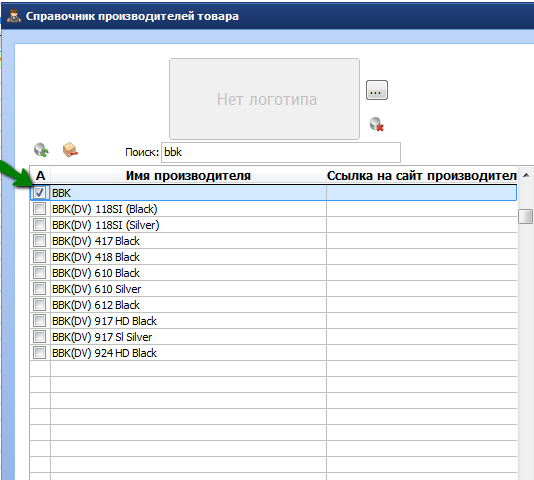Click the scrollbar up arrow

click(526, 175)
